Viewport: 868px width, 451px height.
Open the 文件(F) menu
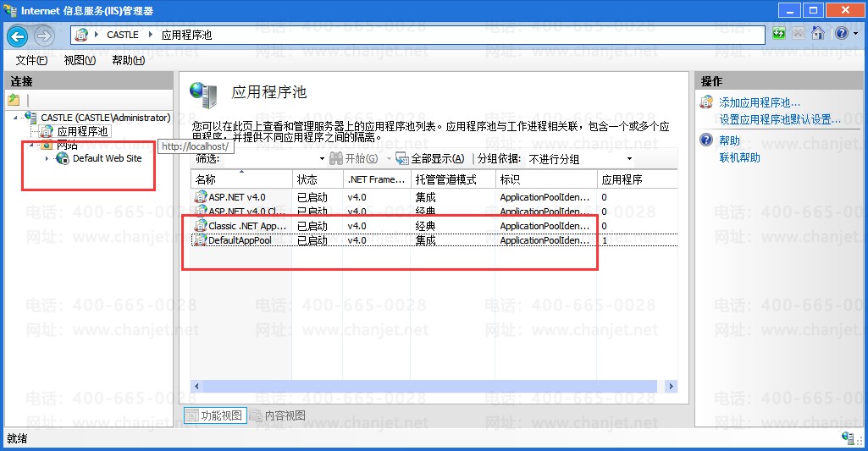31,60
